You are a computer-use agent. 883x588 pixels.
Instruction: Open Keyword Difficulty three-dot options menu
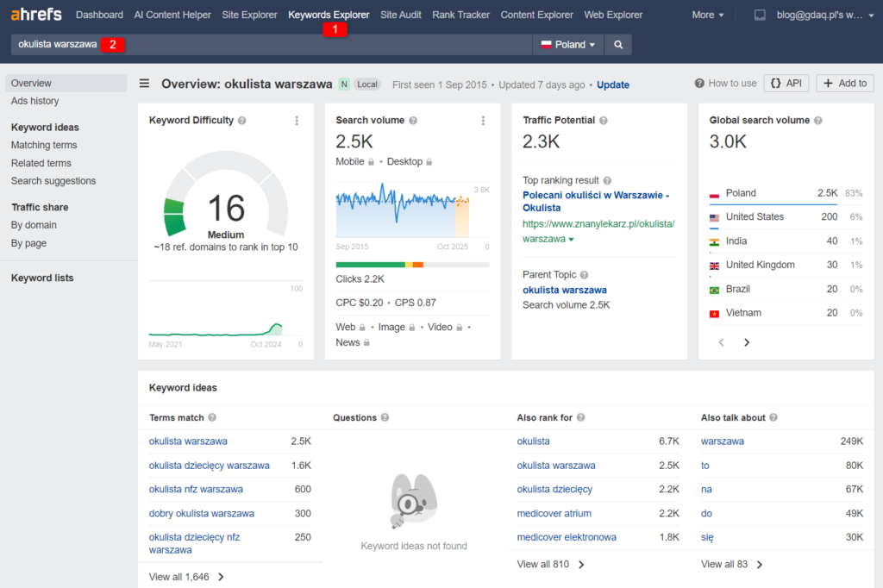coord(297,121)
